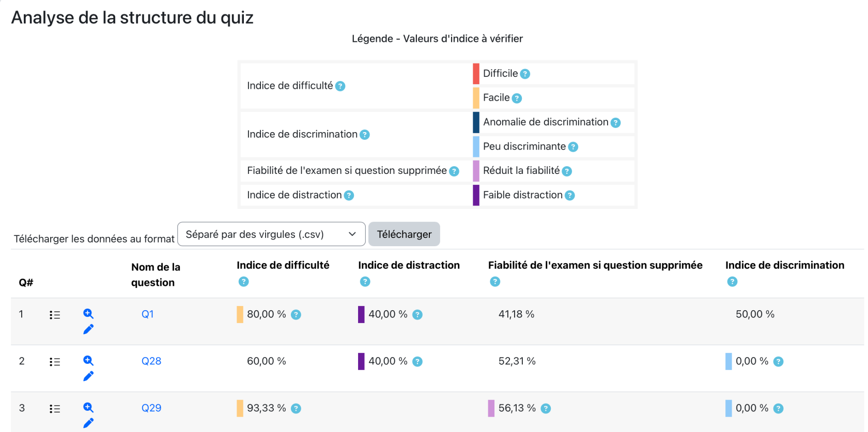Image resolution: width=868 pixels, height=432 pixels.
Task: Click the pencil edit icon for Q1
Action: point(88,329)
